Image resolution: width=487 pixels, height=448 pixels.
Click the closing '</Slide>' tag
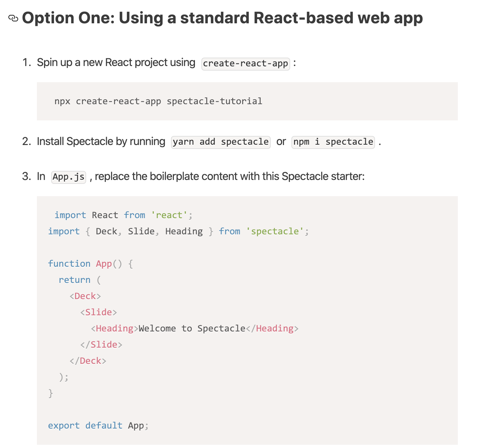(101, 345)
